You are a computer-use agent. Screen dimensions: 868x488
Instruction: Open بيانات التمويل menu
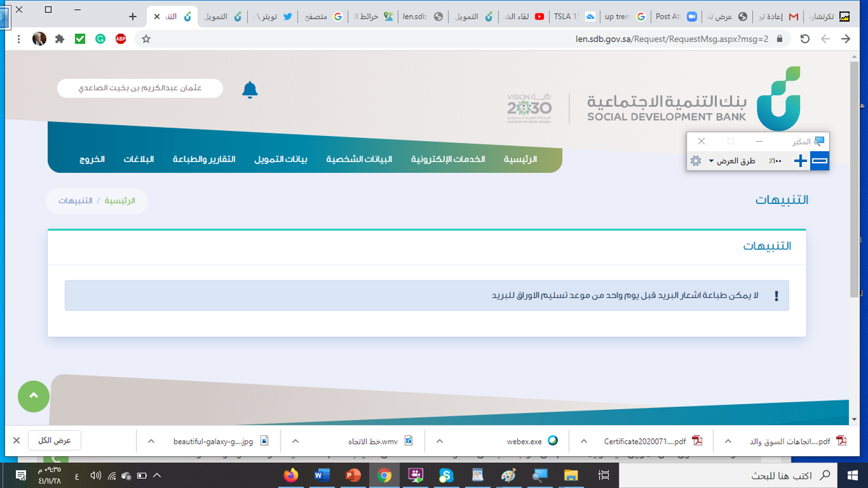[x=281, y=159]
